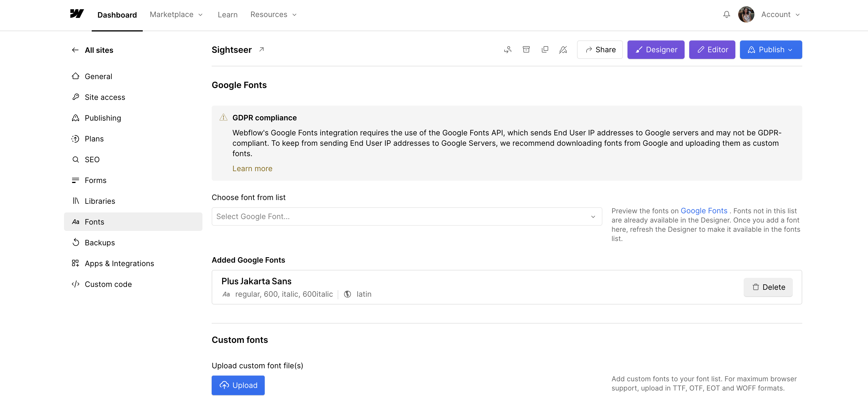Click the 'Custom fonts' heading
868x396 pixels.
click(x=240, y=340)
